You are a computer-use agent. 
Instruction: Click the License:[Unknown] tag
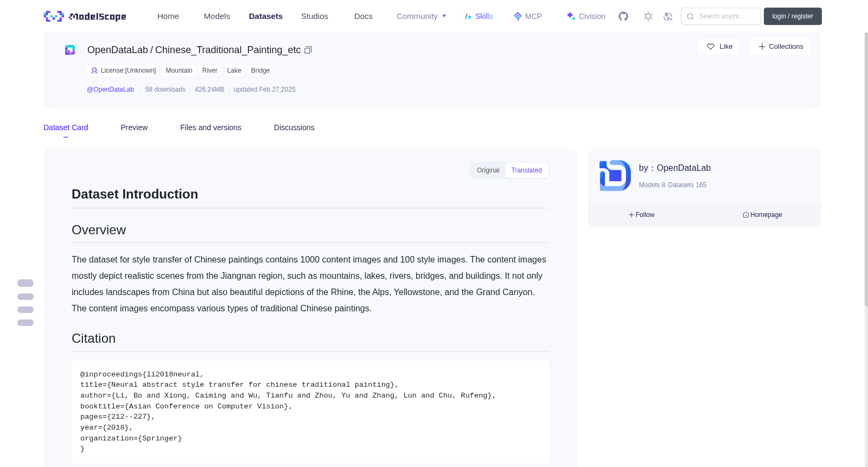pos(123,71)
